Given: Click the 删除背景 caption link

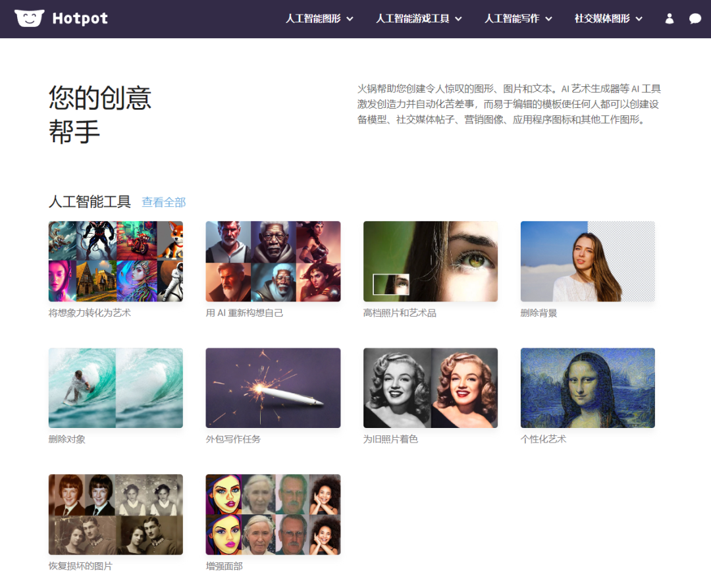Looking at the screenshot, I should coord(539,313).
